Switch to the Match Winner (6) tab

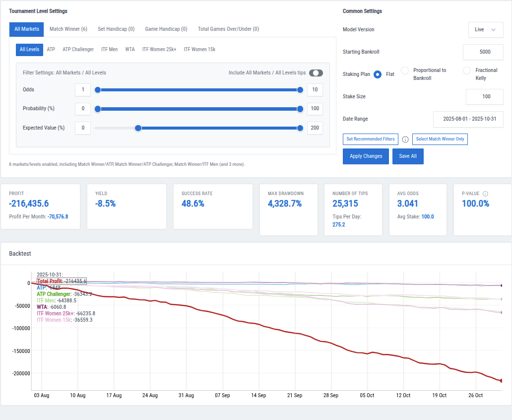pyautogui.click(x=68, y=29)
